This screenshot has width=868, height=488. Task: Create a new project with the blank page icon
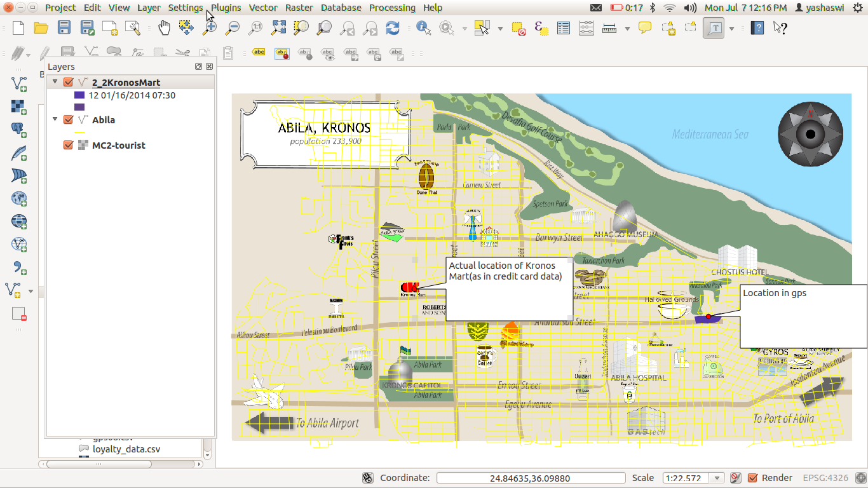(x=18, y=28)
